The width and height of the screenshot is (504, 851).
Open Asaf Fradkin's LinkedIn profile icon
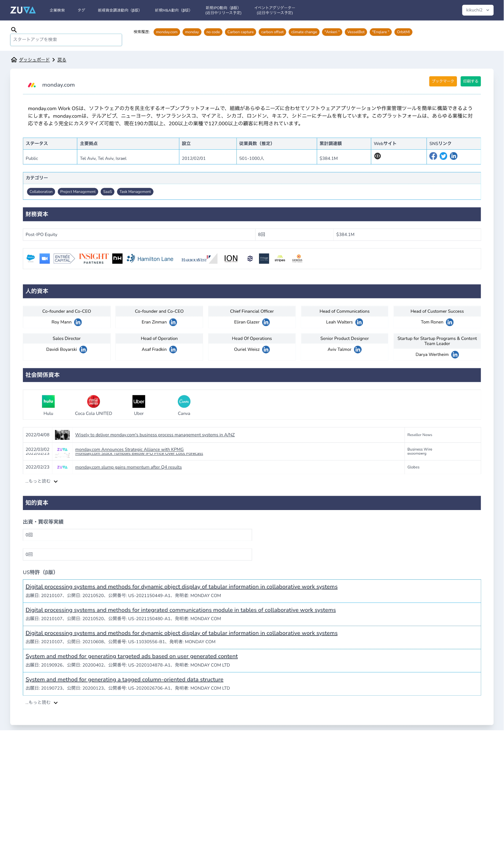(173, 350)
